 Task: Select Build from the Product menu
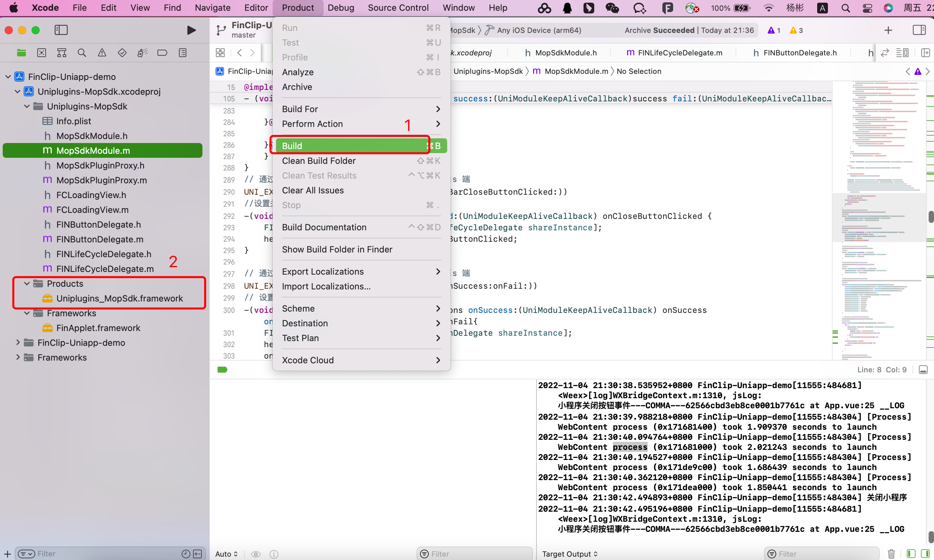[361, 146]
